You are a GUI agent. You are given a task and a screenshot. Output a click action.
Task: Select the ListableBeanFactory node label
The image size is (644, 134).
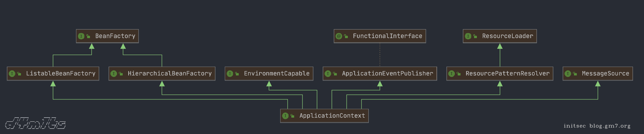61,74
